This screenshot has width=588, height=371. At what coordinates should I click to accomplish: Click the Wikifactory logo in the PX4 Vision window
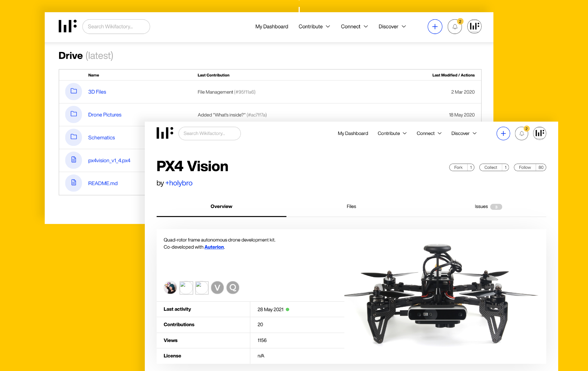pos(165,133)
